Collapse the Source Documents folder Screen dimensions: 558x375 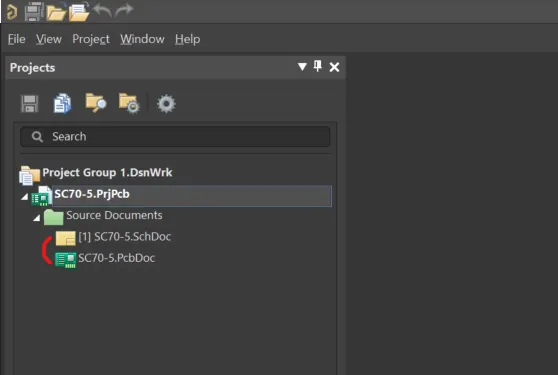36,218
